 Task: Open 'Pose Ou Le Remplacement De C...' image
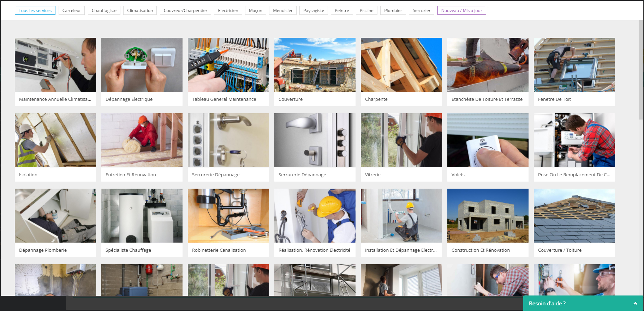coord(574,140)
